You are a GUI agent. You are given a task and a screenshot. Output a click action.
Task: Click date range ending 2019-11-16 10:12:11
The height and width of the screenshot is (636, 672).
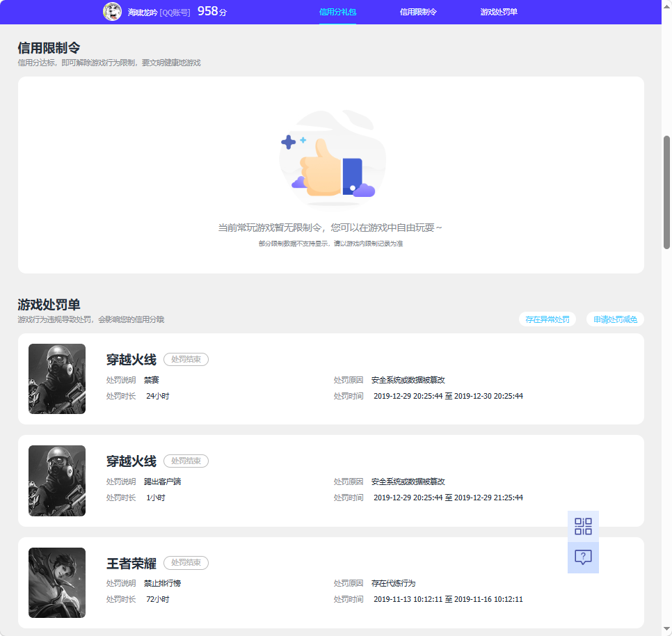(448, 599)
